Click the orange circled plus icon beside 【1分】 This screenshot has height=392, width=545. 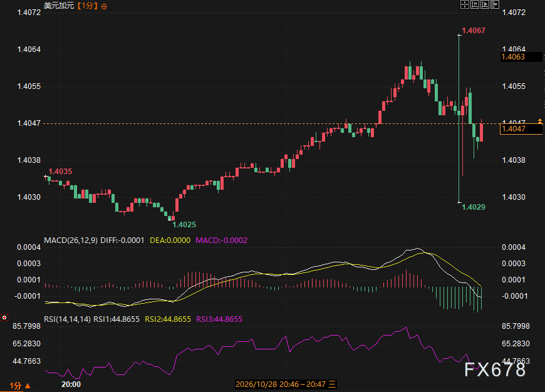click(x=104, y=6)
